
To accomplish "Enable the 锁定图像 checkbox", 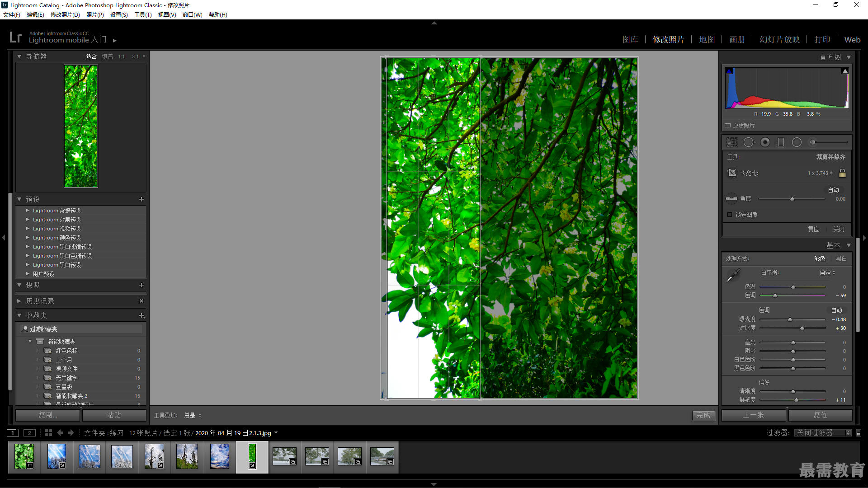I will click(730, 215).
